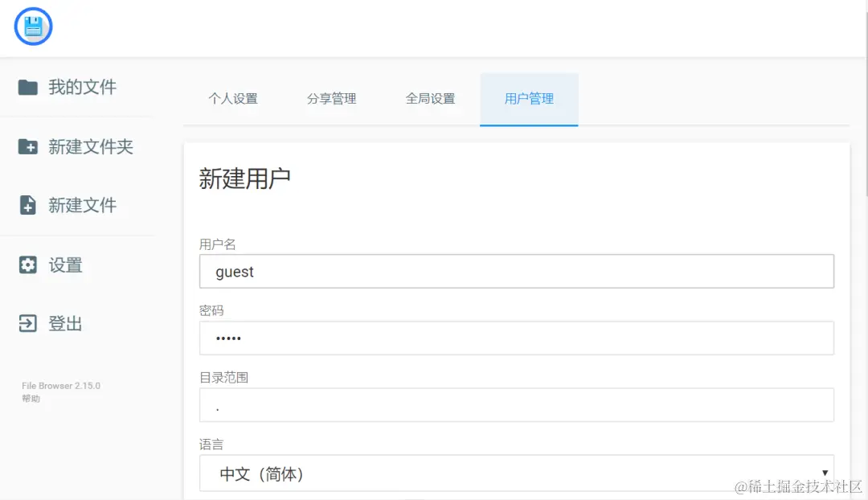This screenshot has height=500, width=868.
Task: Stay on the 用户管理 tab
Action: pos(529,99)
